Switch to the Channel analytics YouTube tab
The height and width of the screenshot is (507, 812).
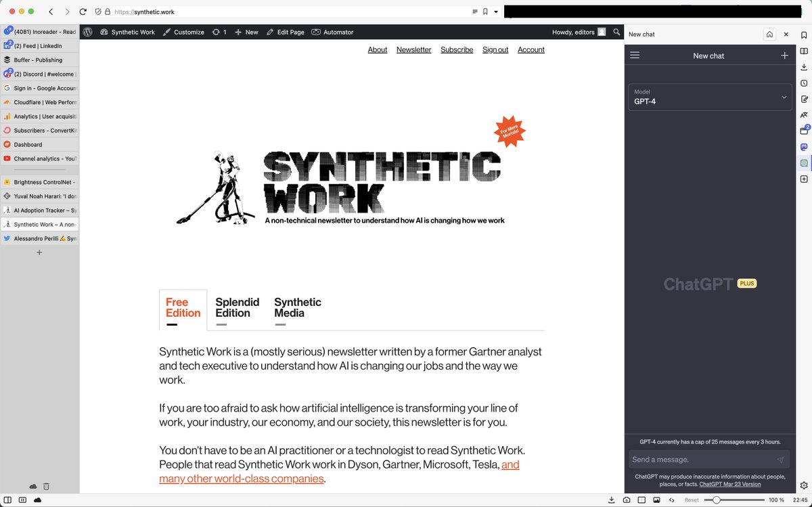pyautogui.click(x=40, y=158)
